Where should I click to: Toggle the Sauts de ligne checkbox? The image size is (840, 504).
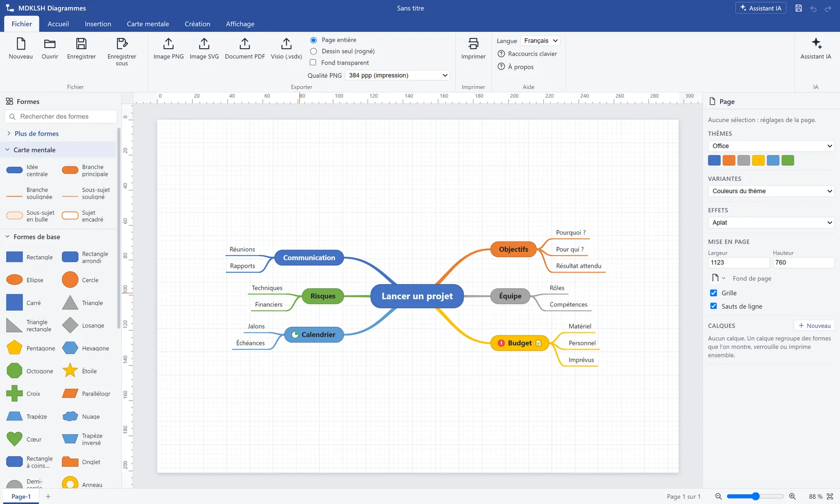pos(713,306)
